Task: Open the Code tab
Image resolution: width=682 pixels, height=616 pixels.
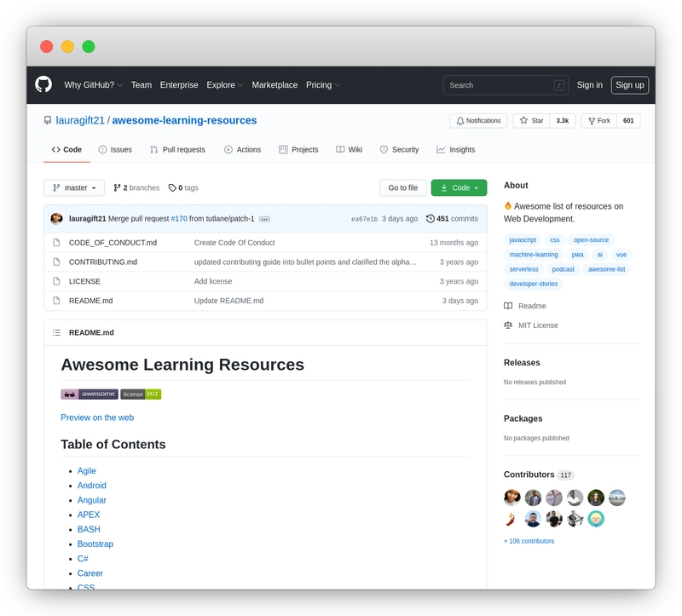Action: [x=66, y=150]
